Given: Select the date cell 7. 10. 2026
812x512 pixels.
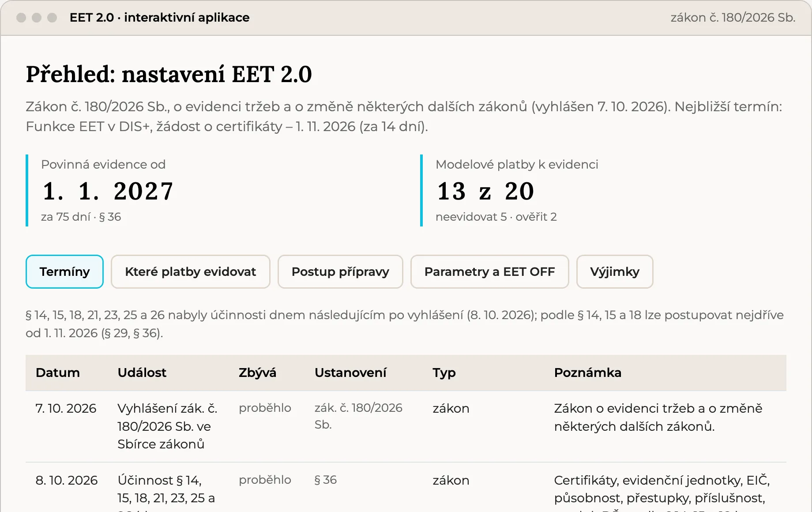Looking at the screenshot, I should pos(66,408).
